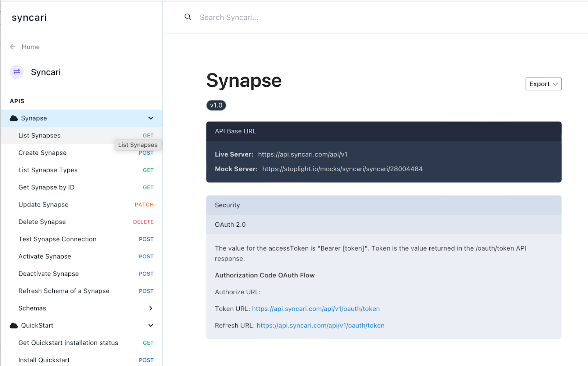588x366 pixels.
Task: Expand the Schemas chevron
Action: [150, 308]
